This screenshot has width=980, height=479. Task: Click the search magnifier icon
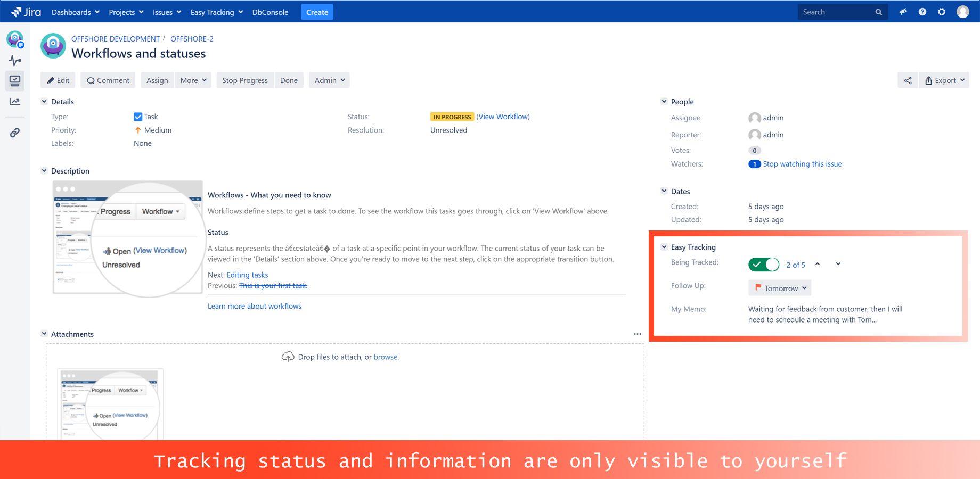pos(879,12)
